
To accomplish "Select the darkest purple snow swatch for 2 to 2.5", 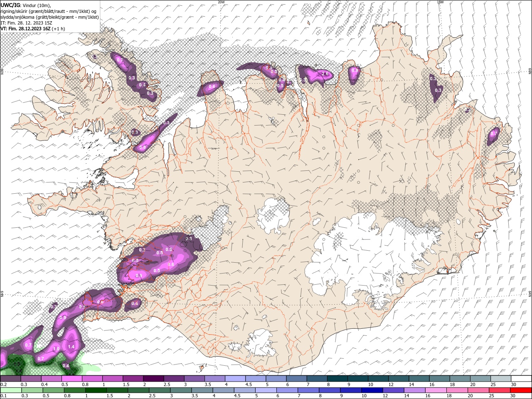I will 153,379.
